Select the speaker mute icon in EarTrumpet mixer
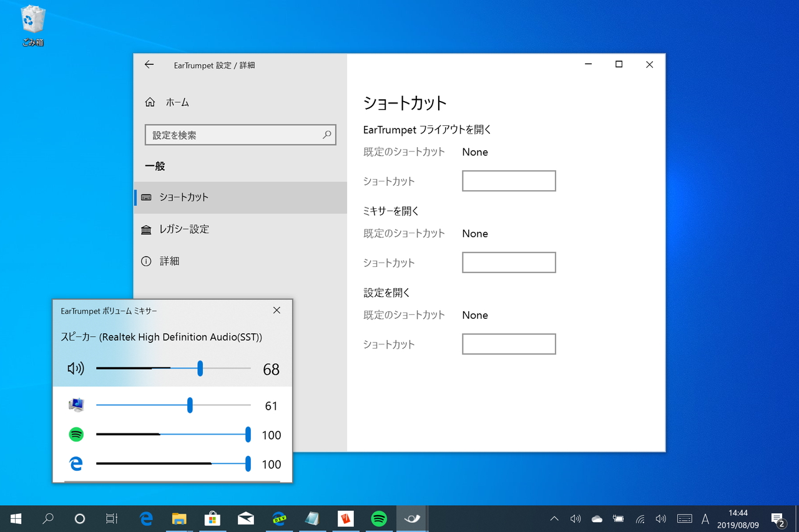The height and width of the screenshot is (532, 799). [x=75, y=369]
